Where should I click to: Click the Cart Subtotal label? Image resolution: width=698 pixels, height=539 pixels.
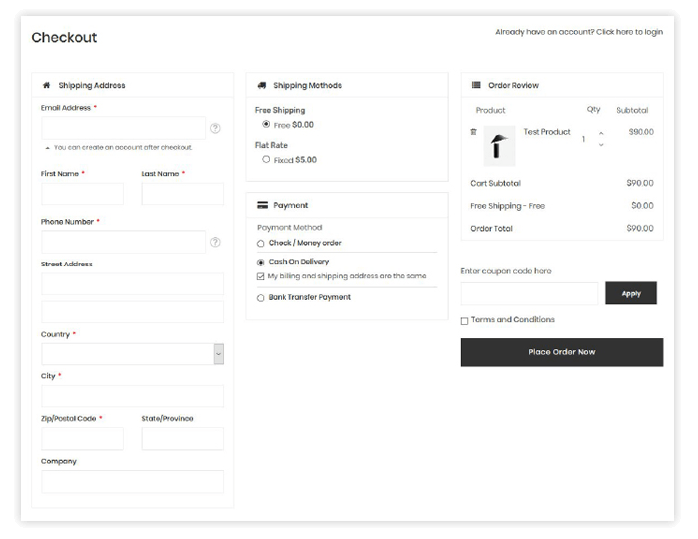click(495, 183)
